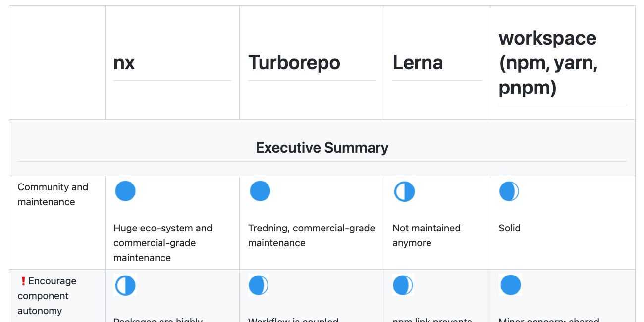Click the Executive Summary section heading
The image size is (644, 322).
[322, 148]
